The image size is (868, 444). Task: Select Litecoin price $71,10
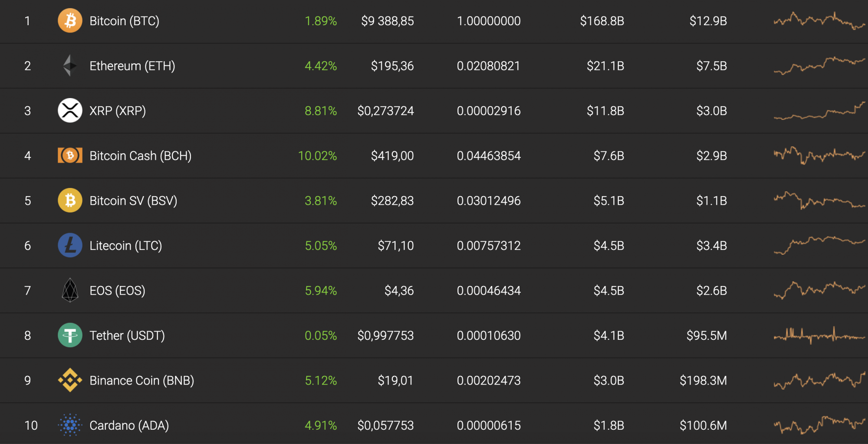(x=396, y=246)
